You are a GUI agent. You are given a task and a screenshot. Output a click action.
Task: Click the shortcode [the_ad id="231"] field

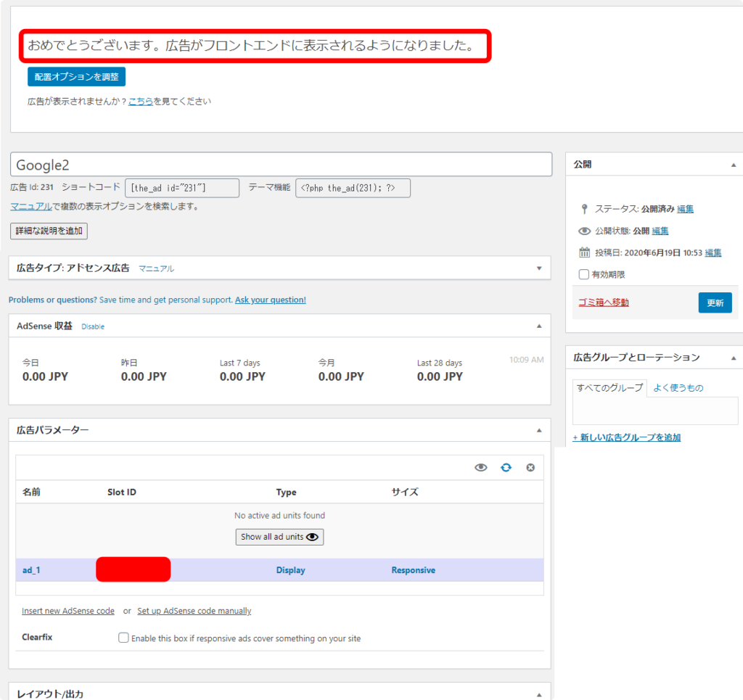182,188
